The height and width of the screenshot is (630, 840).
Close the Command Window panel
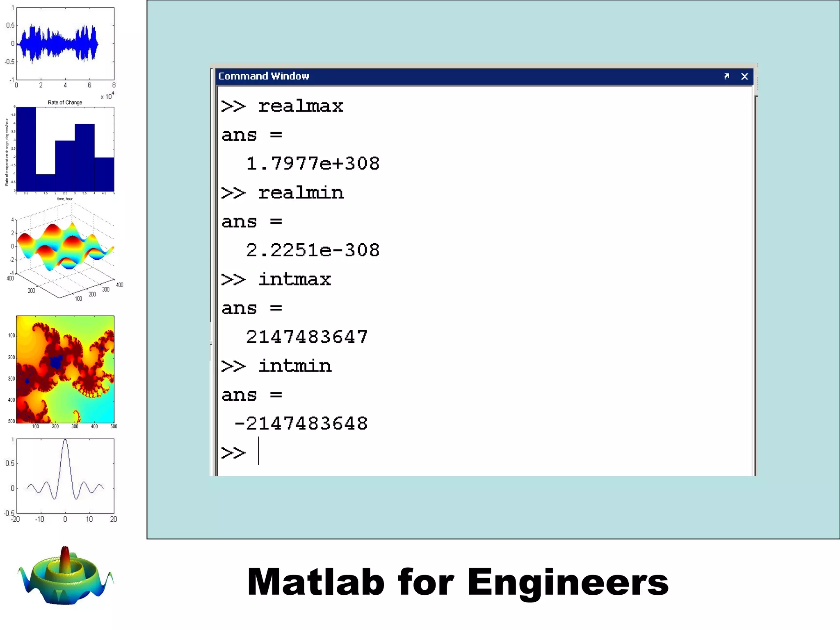(744, 76)
